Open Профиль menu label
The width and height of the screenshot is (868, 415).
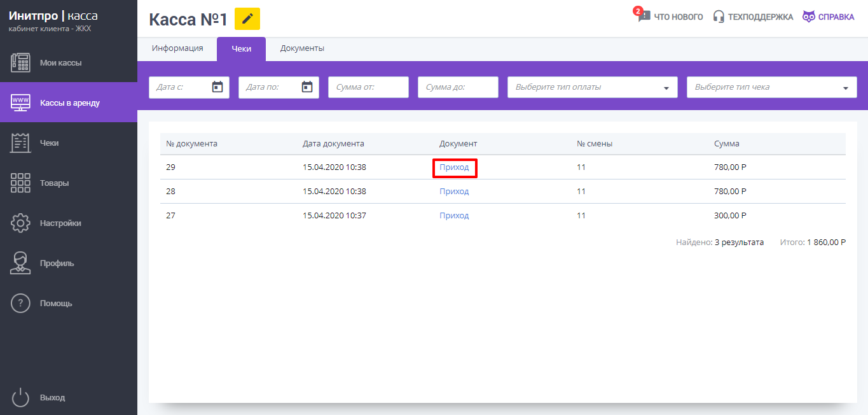[57, 263]
